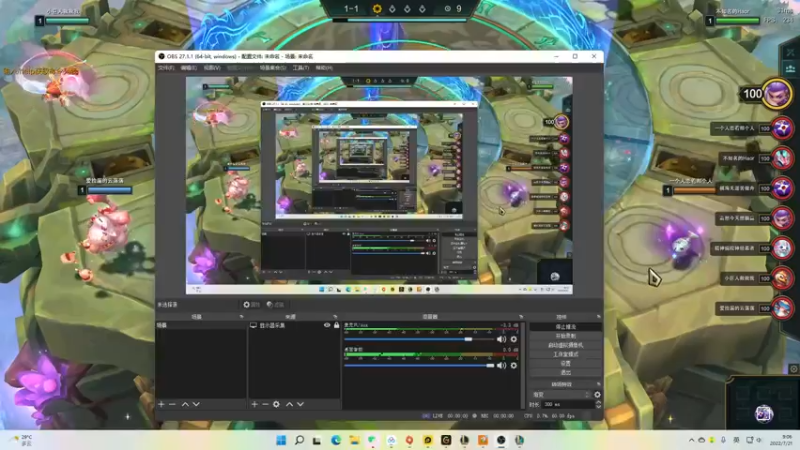Open the 渐变 transition dropdown

561,394
